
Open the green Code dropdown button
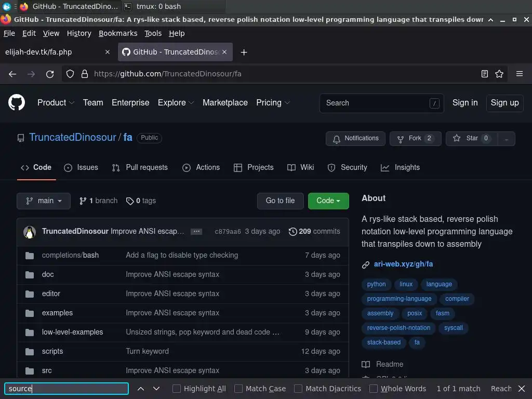328,201
